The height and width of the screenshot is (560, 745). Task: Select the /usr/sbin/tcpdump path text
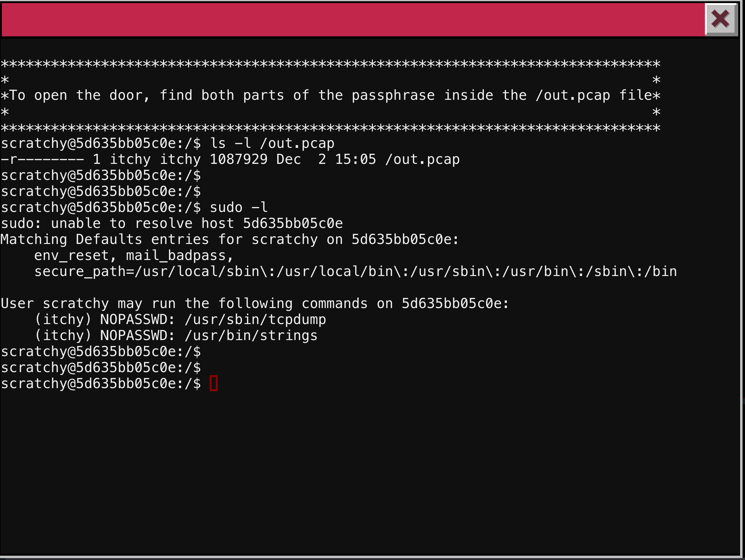coord(256,319)
